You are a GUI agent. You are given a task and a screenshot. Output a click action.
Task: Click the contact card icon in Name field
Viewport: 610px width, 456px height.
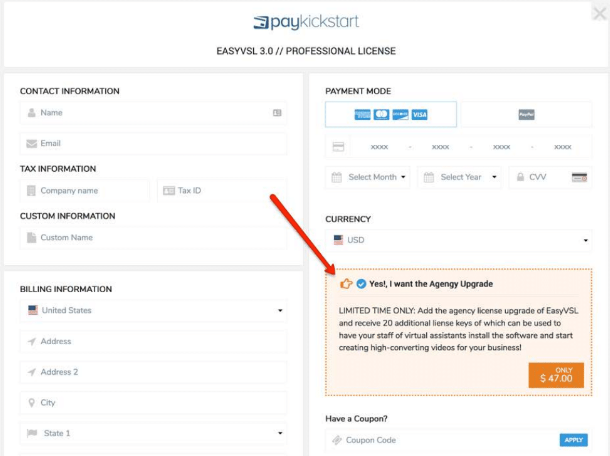tap(277, 113)
